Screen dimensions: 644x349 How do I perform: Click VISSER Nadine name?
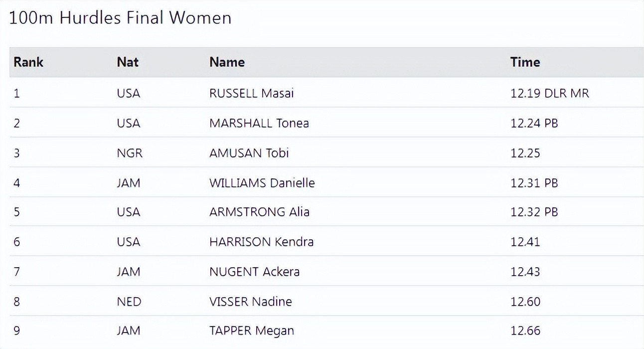pos(250,302)
